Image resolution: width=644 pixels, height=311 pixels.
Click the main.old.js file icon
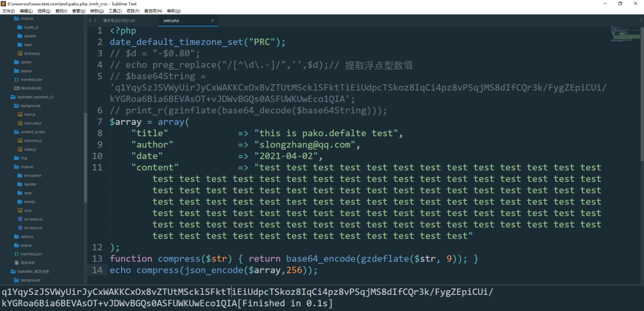pyautogui.click(x=20, y=123)
